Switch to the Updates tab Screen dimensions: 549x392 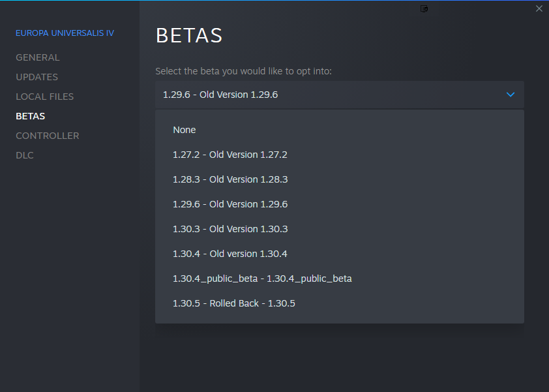click(37, 77)
